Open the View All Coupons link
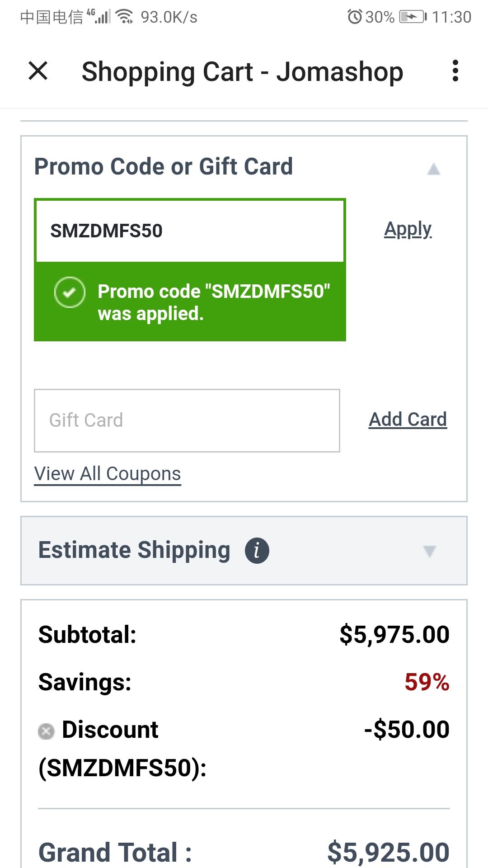 click(x=108, y=474)
